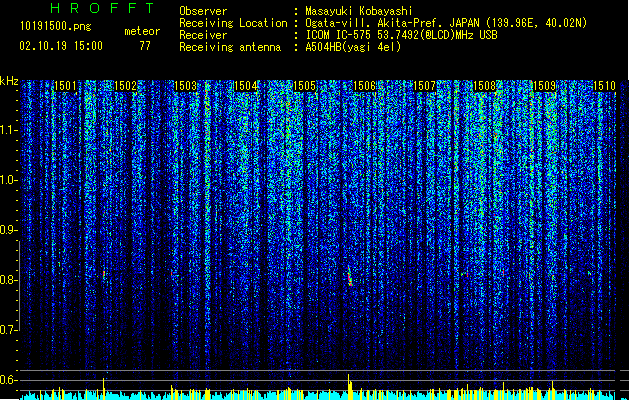Click the 1506 time marker
Screen dimensions: 629x400
click(364, 86)
